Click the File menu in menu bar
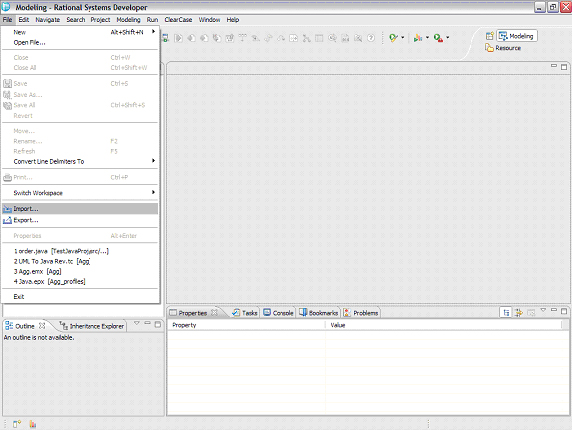 click(x=7, y=20)
